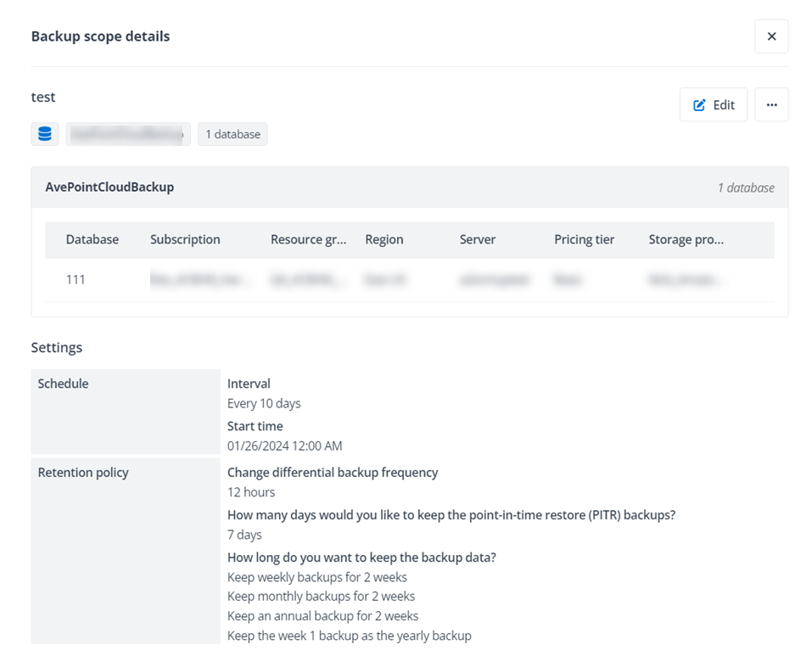This screenshot has width=812, height=656.
Task: Click the Retention policy settings label
Action: pyautogui.click(x=82, y=472)
